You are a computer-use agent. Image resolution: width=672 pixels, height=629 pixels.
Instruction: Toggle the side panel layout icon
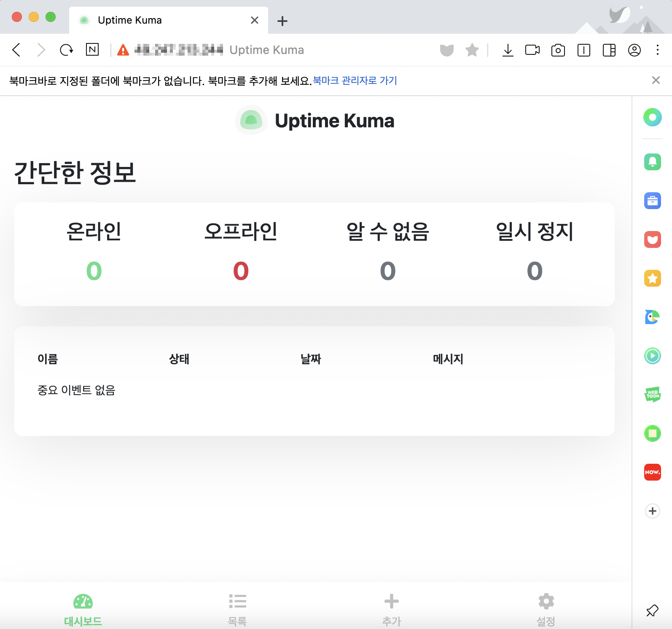(x=609, y=50)
